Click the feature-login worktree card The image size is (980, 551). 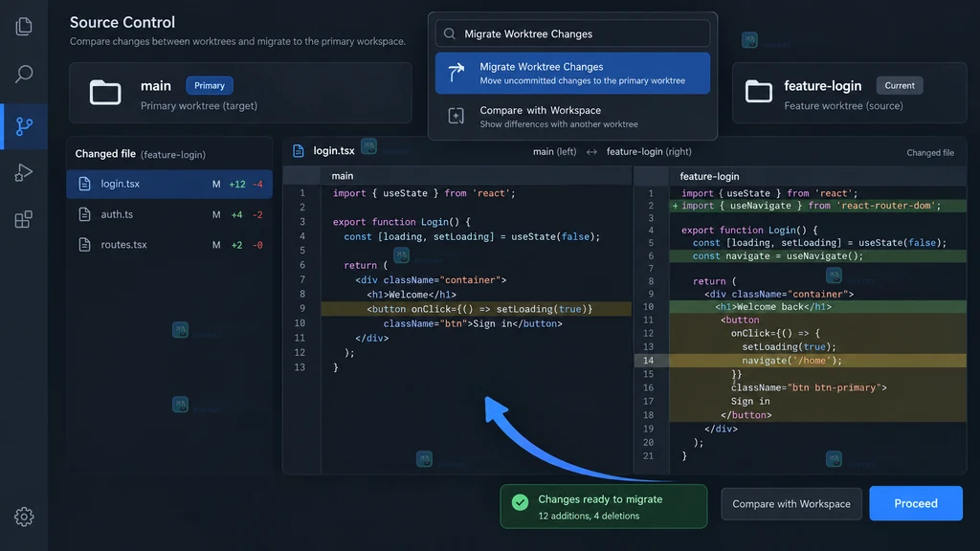[x=850, y=93]
